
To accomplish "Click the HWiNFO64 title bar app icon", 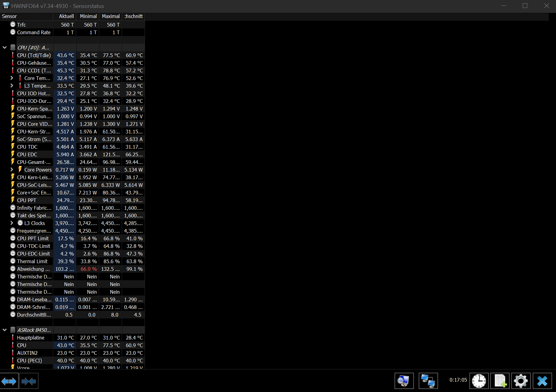I will pyautogui.click(x=6, y=5).
